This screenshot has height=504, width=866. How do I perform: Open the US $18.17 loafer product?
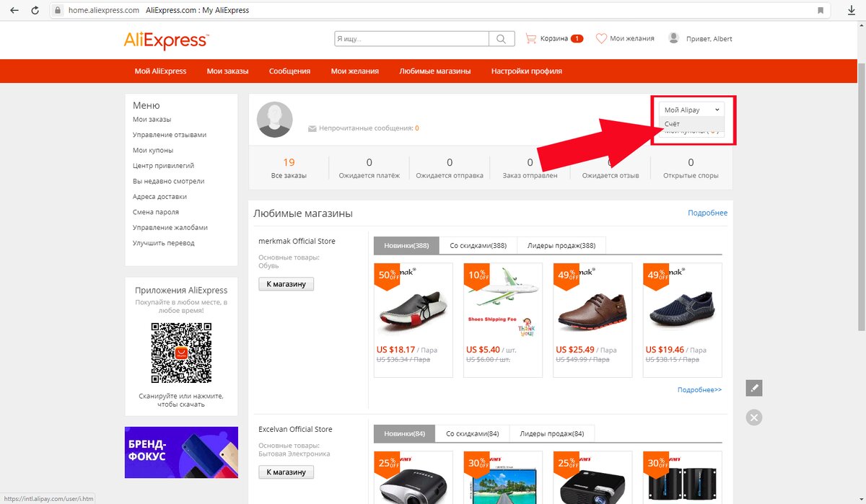click(x=414, y=320)
